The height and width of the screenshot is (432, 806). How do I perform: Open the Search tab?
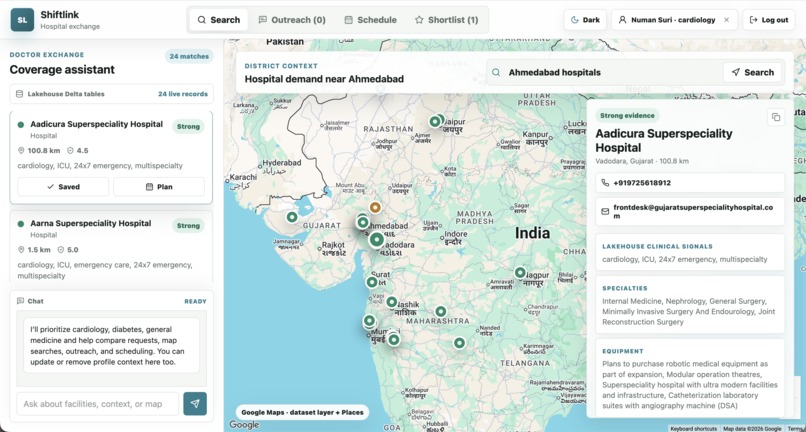tap(218, 20)
